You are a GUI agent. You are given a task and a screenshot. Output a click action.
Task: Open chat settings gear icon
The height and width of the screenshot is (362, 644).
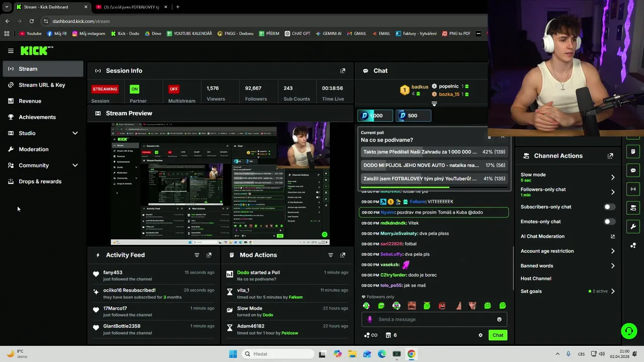[480, 335]
